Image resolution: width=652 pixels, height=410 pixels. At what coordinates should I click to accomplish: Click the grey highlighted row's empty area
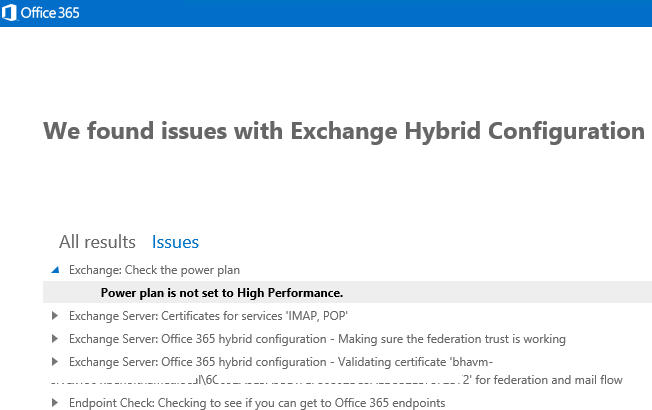[x=500, y=293]
